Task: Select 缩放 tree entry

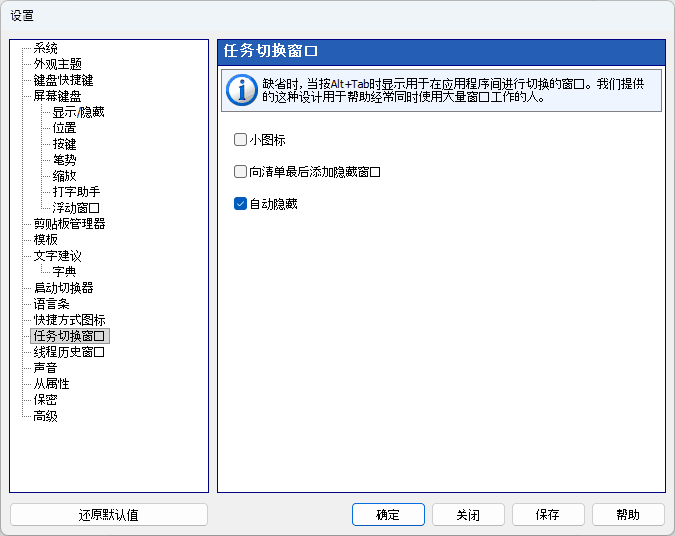Action: coord(65,176)
